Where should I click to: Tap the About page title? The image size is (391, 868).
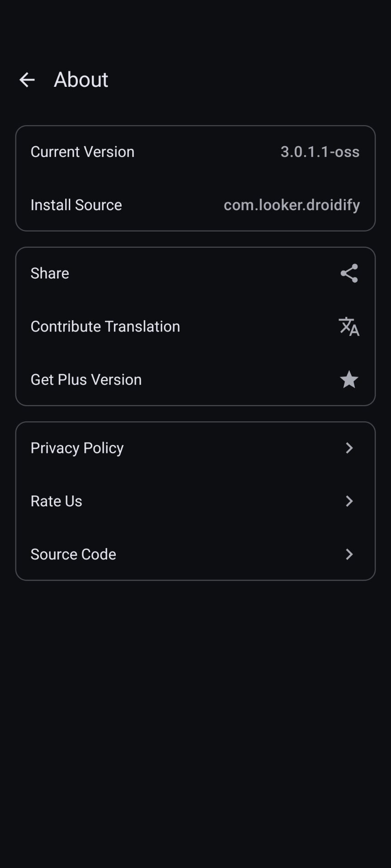point(81,80)
